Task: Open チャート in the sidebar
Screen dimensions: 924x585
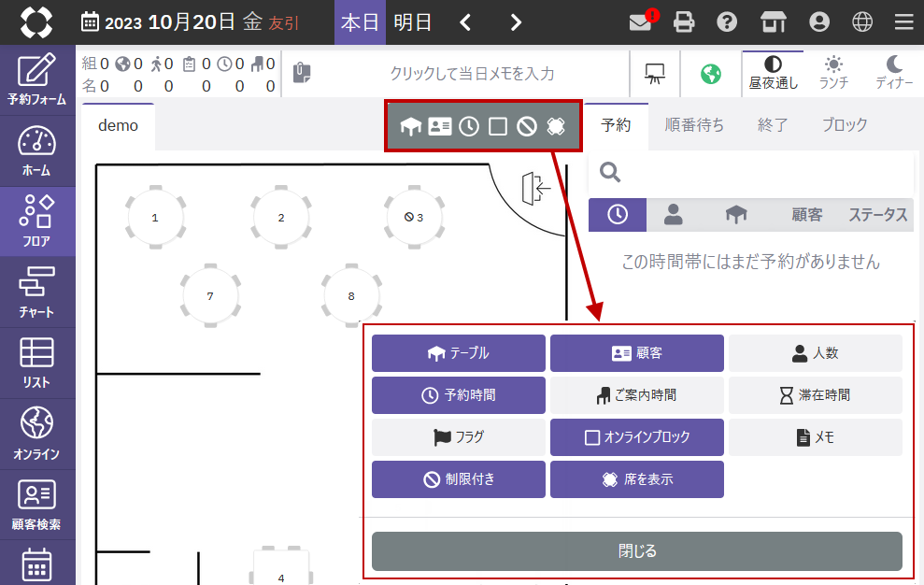Action: pos(37,292)
